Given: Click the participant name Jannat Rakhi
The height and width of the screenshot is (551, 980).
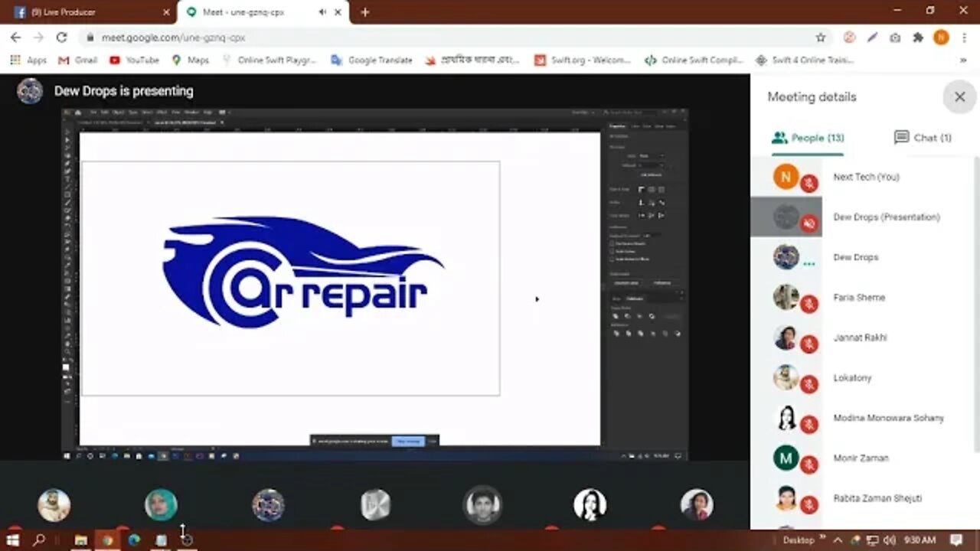Looking at the screenshot, I should click(x=860, y=337).
